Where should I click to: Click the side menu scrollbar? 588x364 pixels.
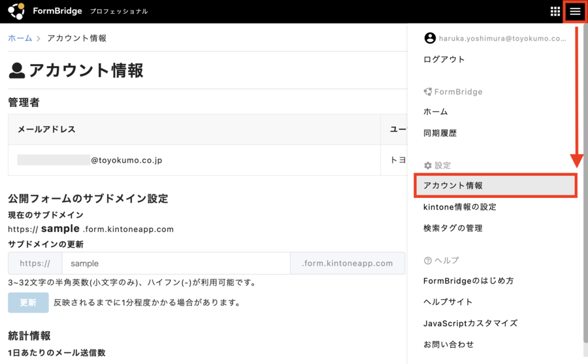[x=585, y=183]
